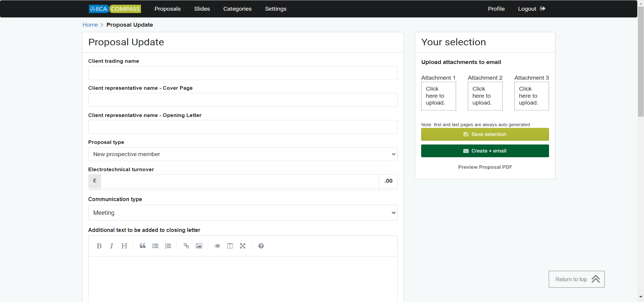Toggle bold formatting in closing letter editor
The height and width of the screenshot is (302, 644).
click(99, 246)
